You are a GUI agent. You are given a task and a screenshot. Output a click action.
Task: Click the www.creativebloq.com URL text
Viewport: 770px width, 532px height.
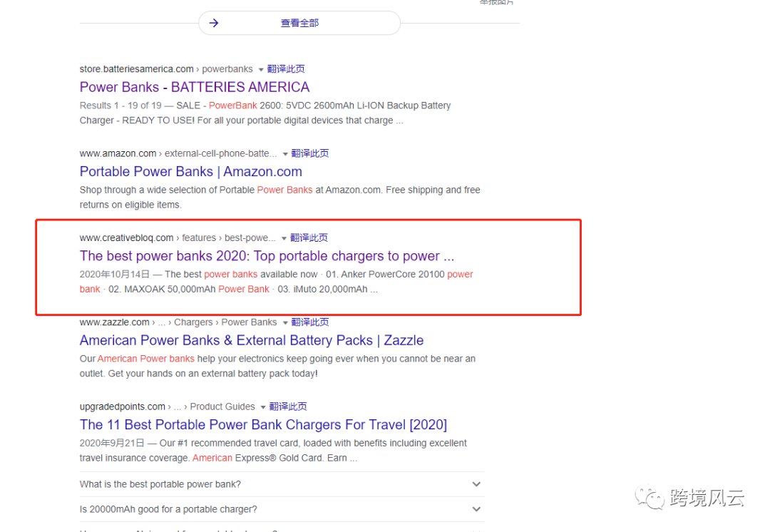127,238
